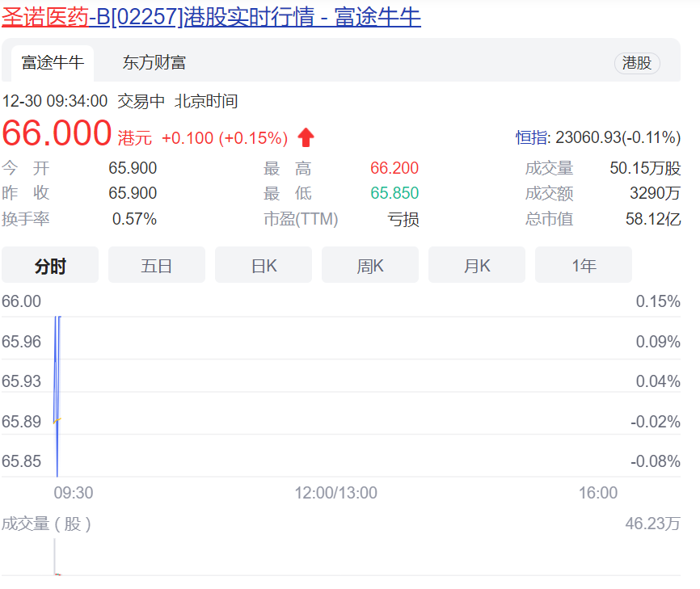Switch to the 东方财富 tab

point(154,63)
